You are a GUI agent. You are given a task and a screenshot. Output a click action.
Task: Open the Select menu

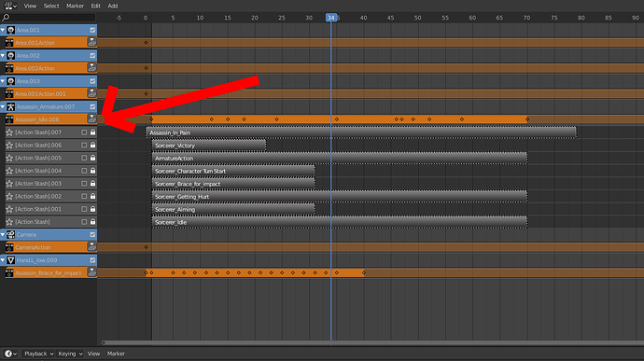click(51, 6)
